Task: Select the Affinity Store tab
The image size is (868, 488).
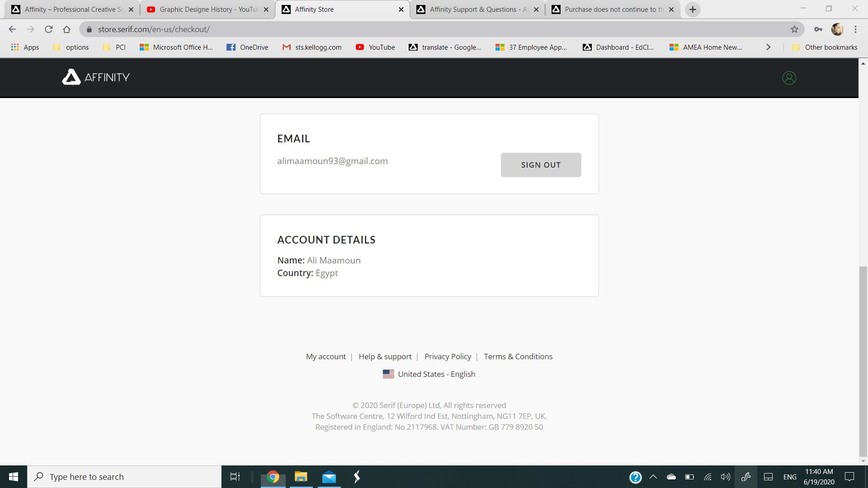Action: point(342,9)
